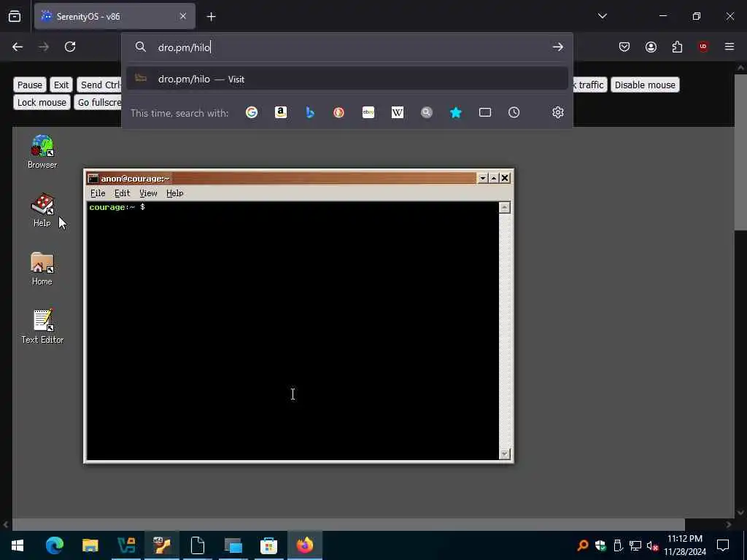Viewport: 747px width, 560px height.
Task: Open the taskbar clock and date
Action: pos(685,545)
